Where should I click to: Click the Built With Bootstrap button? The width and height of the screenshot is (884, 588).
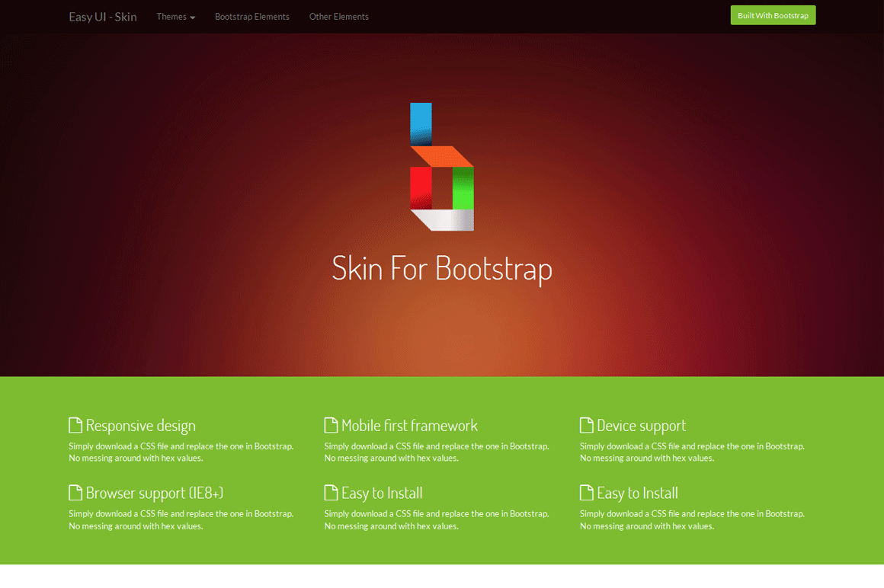pos(773,14)
